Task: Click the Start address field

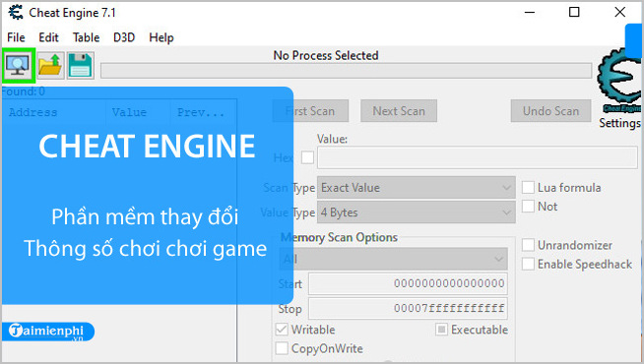Action: click(x=408, y=283)
